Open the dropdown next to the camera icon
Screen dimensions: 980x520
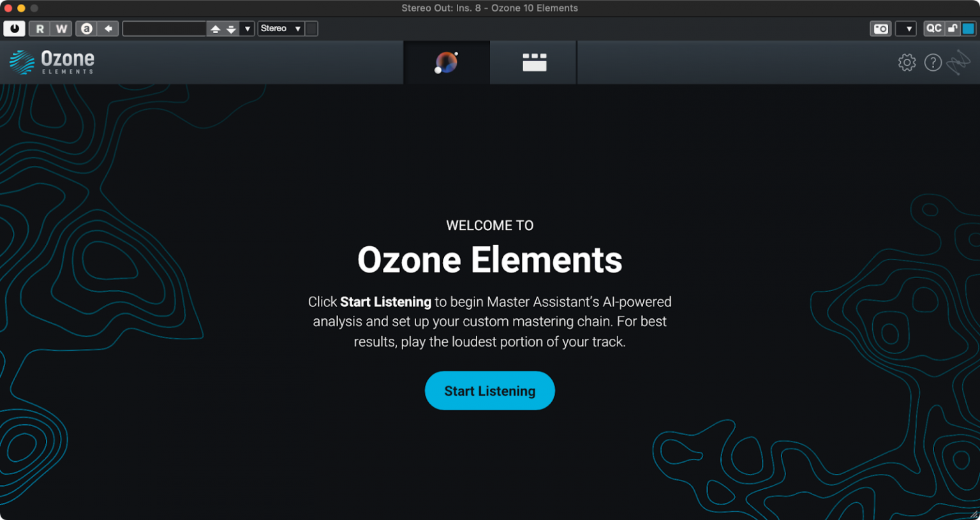point(908,29)
